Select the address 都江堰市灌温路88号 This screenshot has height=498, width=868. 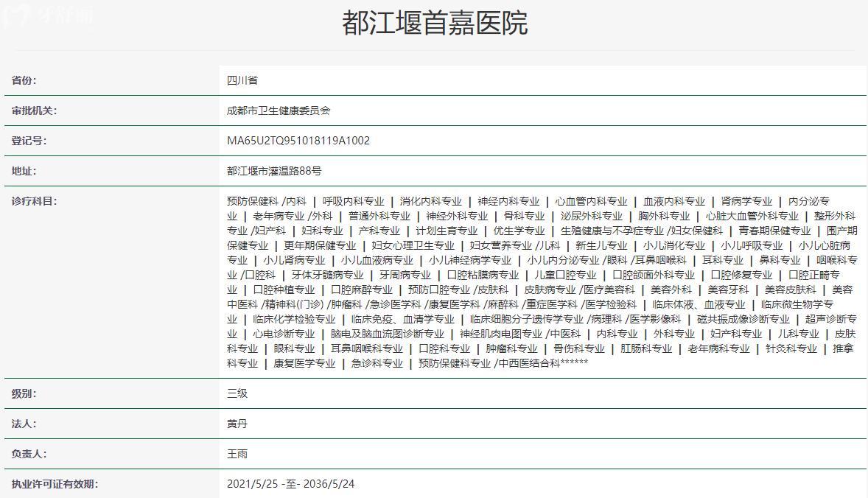[x=274, y=171]
